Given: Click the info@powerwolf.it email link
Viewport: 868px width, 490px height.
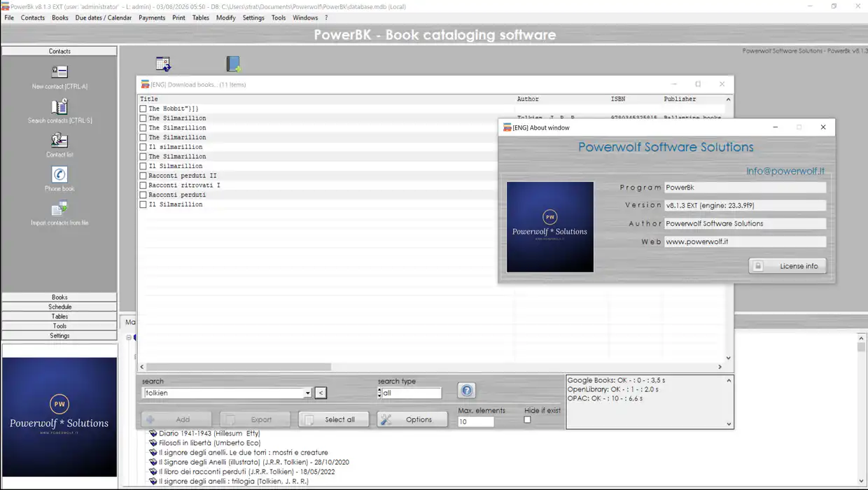Looking at the screenshot, I should (785, 171).
